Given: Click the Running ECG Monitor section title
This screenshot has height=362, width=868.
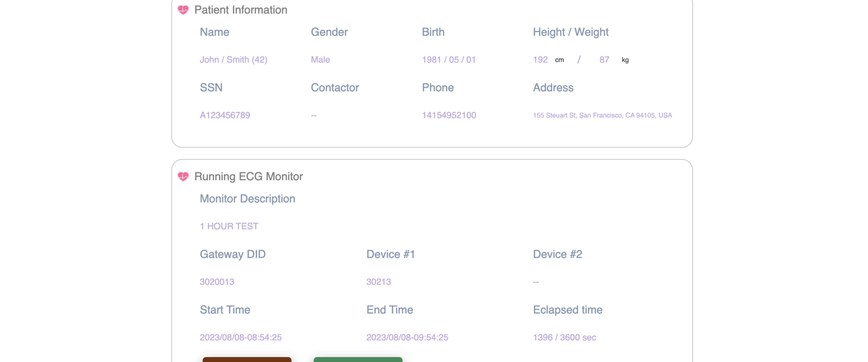Looking at the screenshot, I should click(x=249, y=176).
